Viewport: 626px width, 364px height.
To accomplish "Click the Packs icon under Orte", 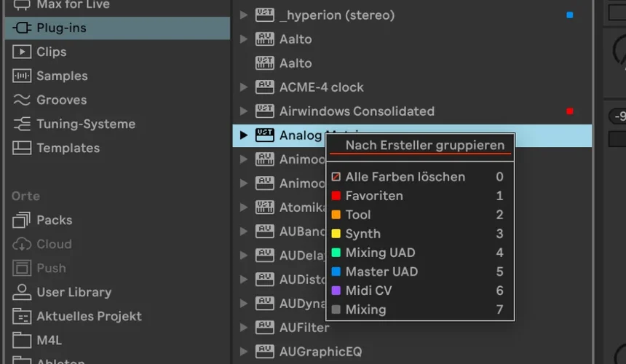I will click(x=23, y=220).
